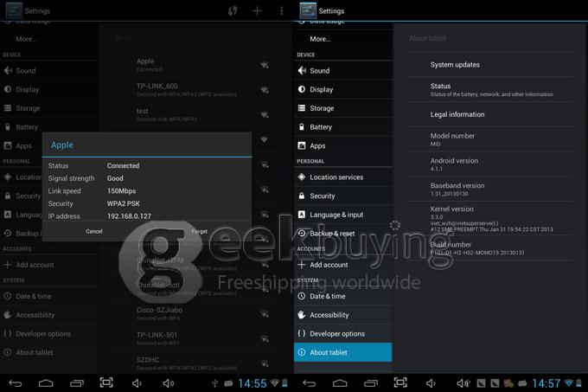Image resolution: width=588 pixels, height=392 pixels.
Task: Open overflow menu in left action bar
Action: (282, 11)
